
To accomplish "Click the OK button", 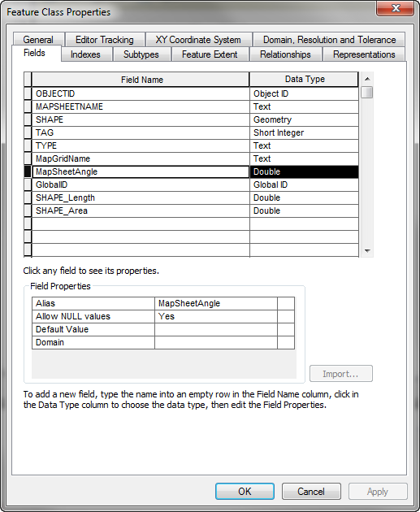I will pyautogui.click(x=245, y=491).
